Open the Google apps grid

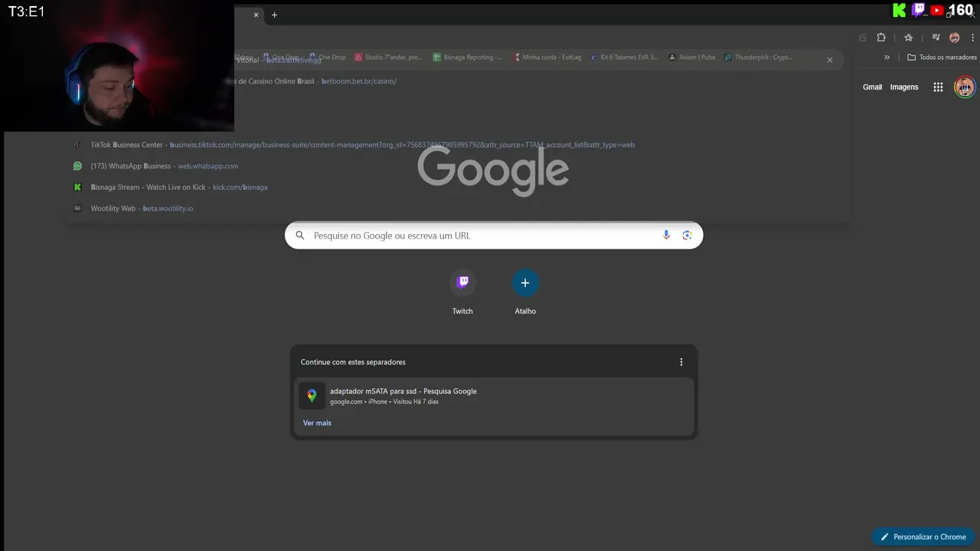[x=938, y=87]
